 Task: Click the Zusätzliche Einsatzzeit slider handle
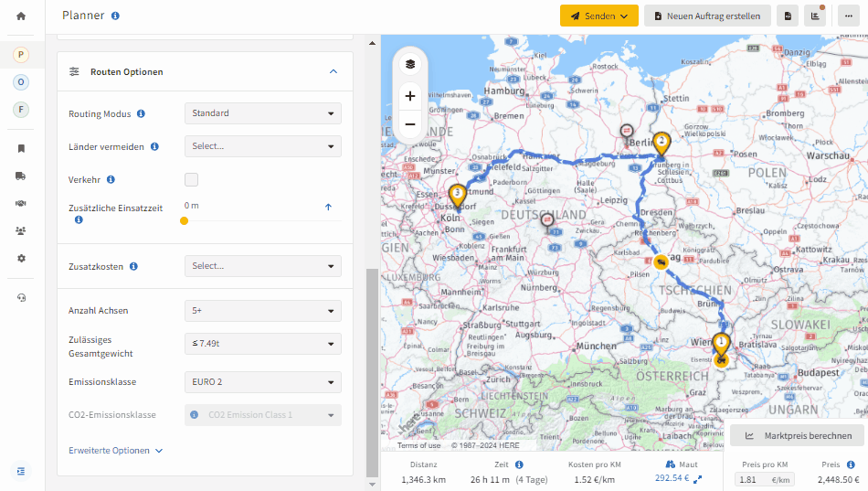tap(185, 220)
